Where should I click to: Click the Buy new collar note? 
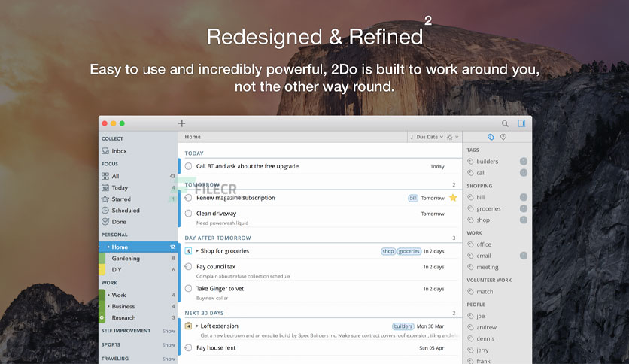point(212,298)
